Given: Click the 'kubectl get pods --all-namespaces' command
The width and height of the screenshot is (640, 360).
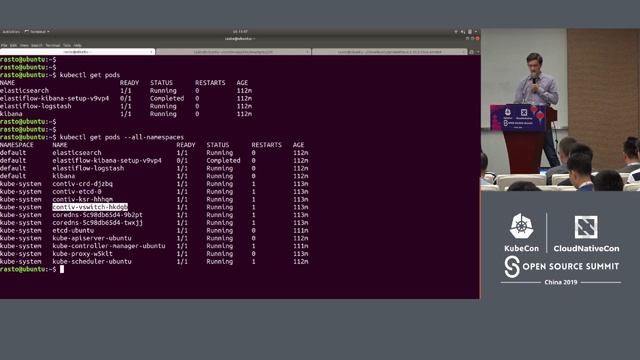Looking at the screenshot, I should [122, 137].
